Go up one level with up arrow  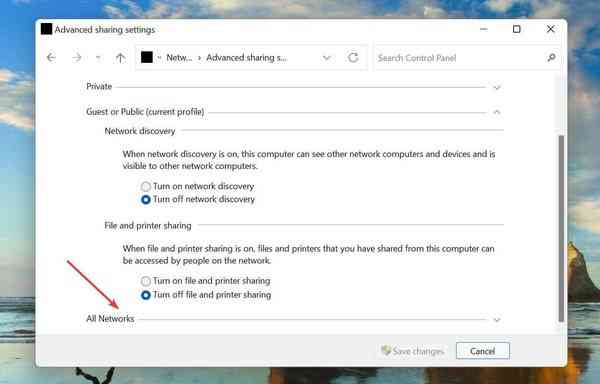121,58
